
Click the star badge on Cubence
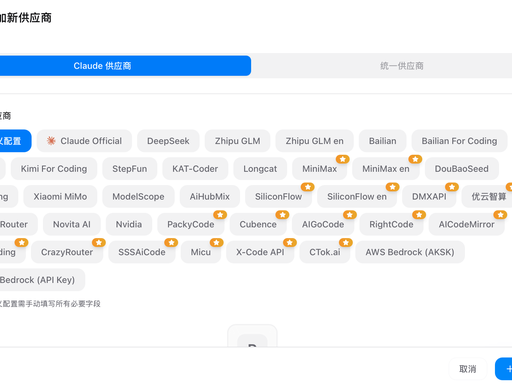(x=282, y=215)
